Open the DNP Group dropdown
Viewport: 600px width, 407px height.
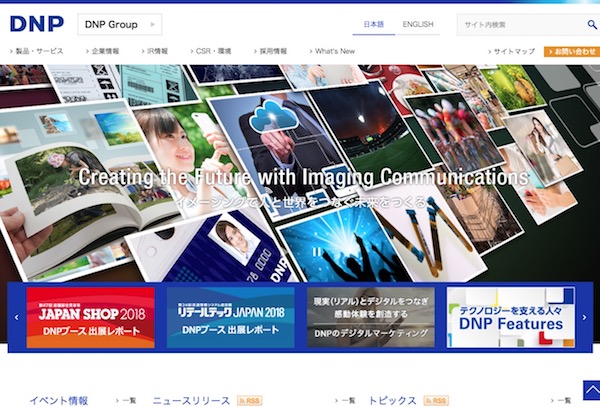[120, 24]
